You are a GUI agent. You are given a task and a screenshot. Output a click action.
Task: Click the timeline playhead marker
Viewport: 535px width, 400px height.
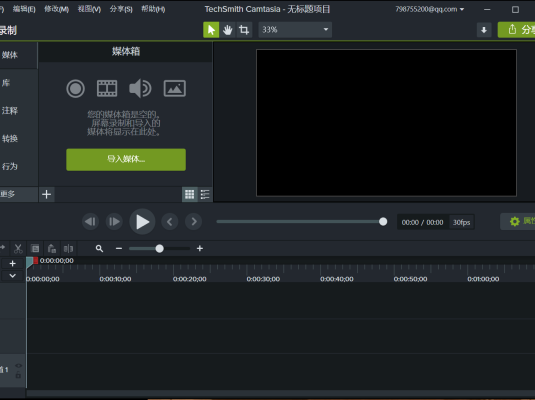click(29, 262)
